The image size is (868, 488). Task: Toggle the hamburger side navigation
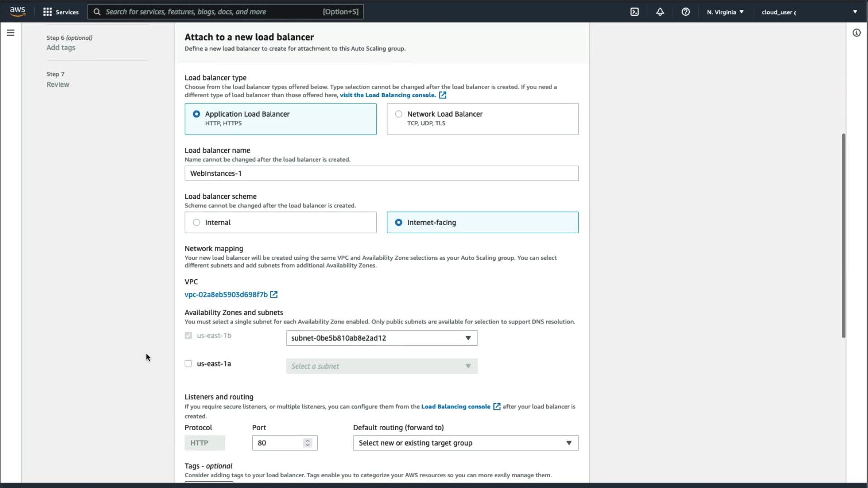(x=11, y=33)
